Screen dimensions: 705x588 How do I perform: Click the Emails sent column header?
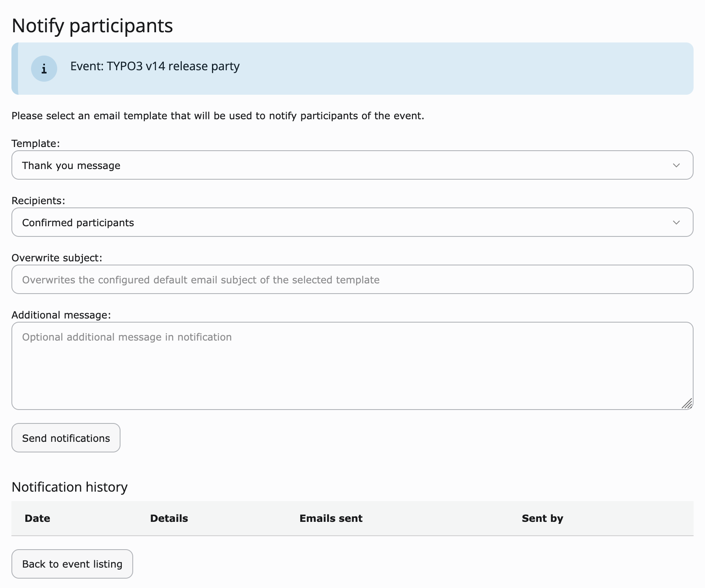pyautogui.click(x=331, y=518)
